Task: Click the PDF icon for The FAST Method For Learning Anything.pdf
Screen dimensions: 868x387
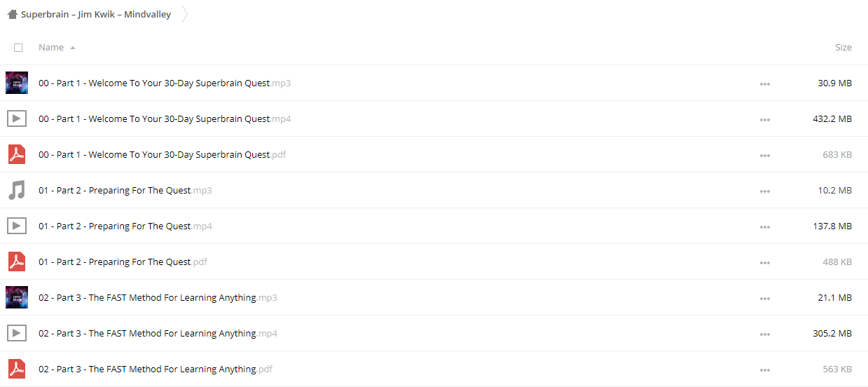Action: coord(17,369)
